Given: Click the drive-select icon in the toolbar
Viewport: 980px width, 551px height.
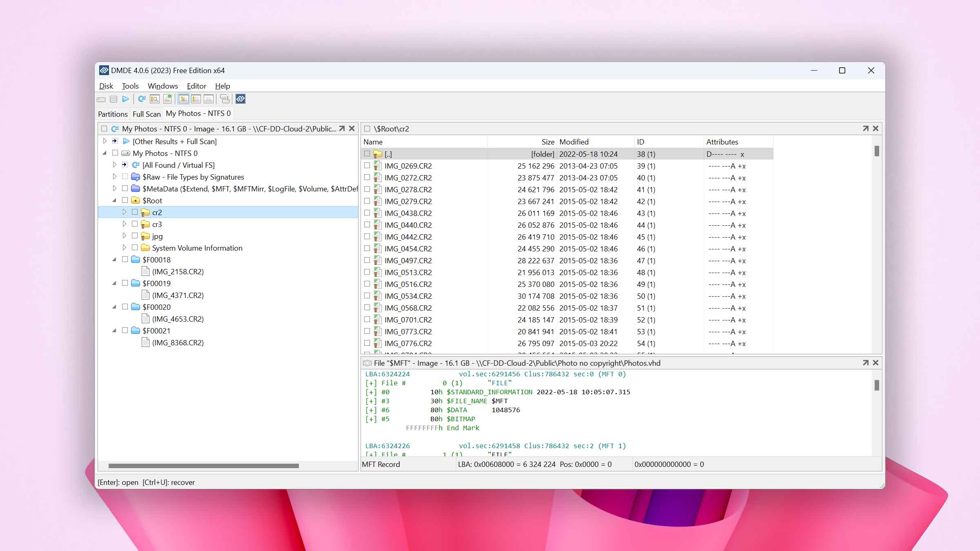Looking at the screenshot, I should (x=101, y=99).
